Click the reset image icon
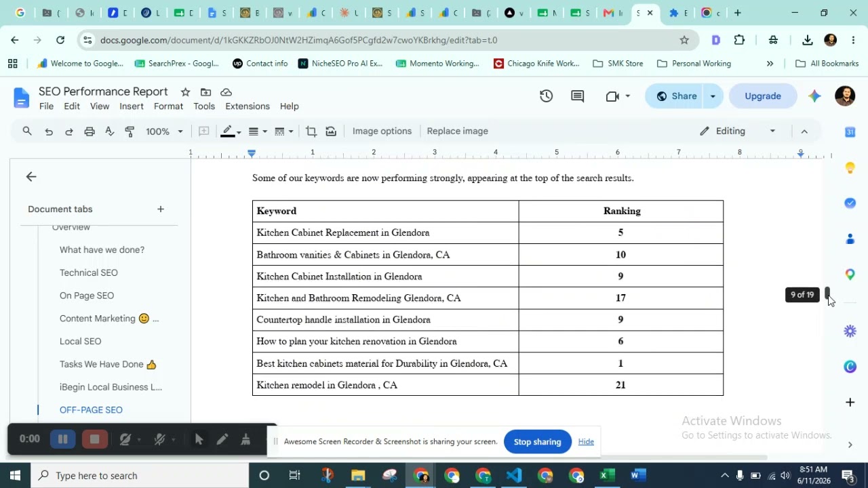The width and height of the screenshot is (868, 488). (331, 131)
